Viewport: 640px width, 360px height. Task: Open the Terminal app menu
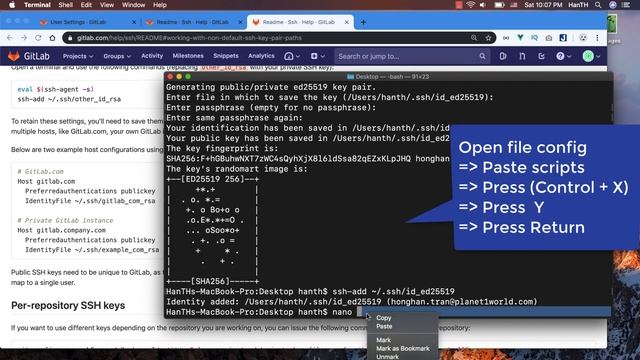(x=37, y=5)
